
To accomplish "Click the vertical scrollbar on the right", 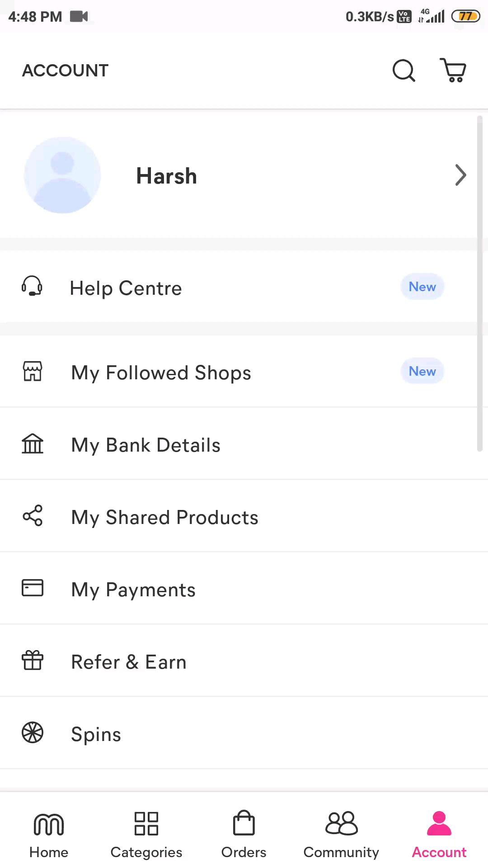I will tap(480, 283).
